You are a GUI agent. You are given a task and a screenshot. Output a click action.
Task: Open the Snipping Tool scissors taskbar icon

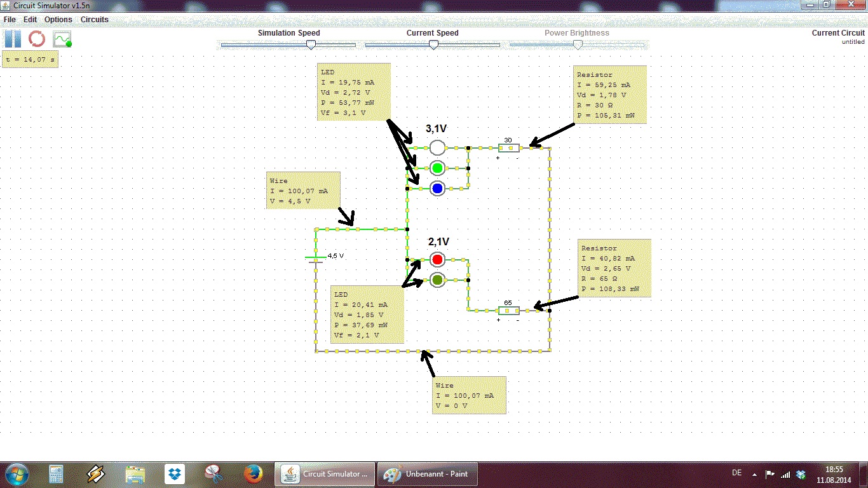pos(214,474)
